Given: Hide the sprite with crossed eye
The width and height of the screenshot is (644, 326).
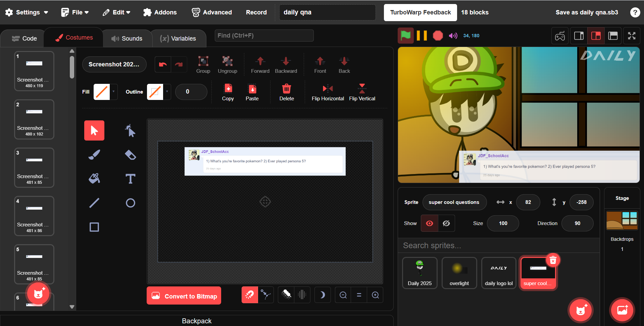Looking at the screenshot, I should (x=446, y=223).
